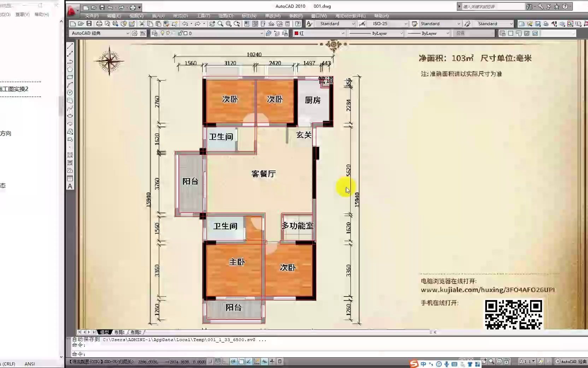This screenshot has width=588, height=368.
Task: Open the 绘图(D) menu
Action: [227, 16]
